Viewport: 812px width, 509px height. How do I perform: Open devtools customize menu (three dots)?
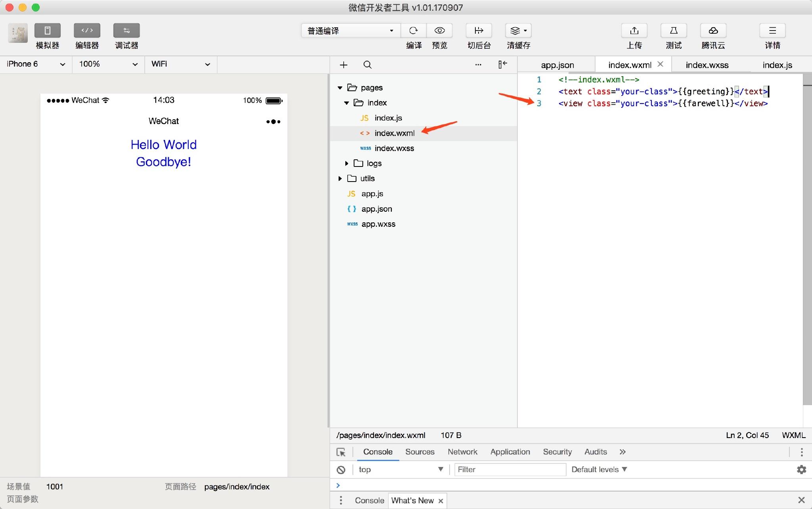coord(801,452)
